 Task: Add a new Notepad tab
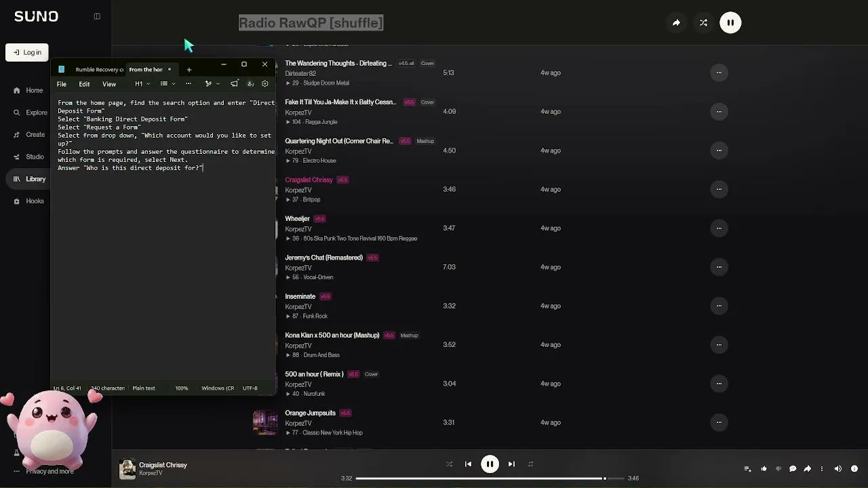pos(189,69)
